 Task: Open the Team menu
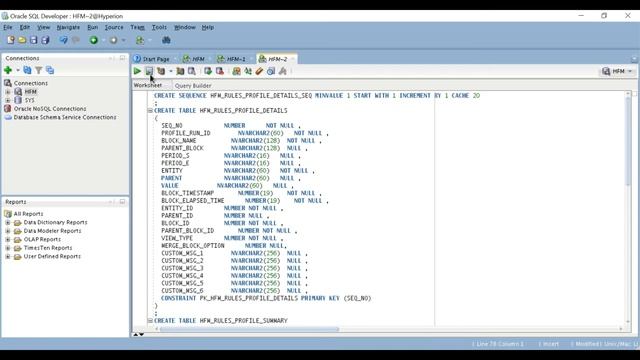pos(138,27)
